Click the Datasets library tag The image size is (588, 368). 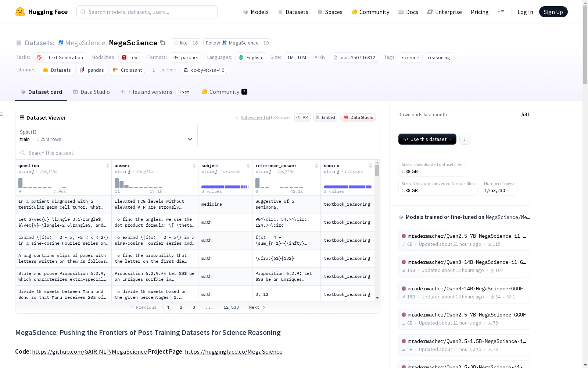click(x=57, y=70)
